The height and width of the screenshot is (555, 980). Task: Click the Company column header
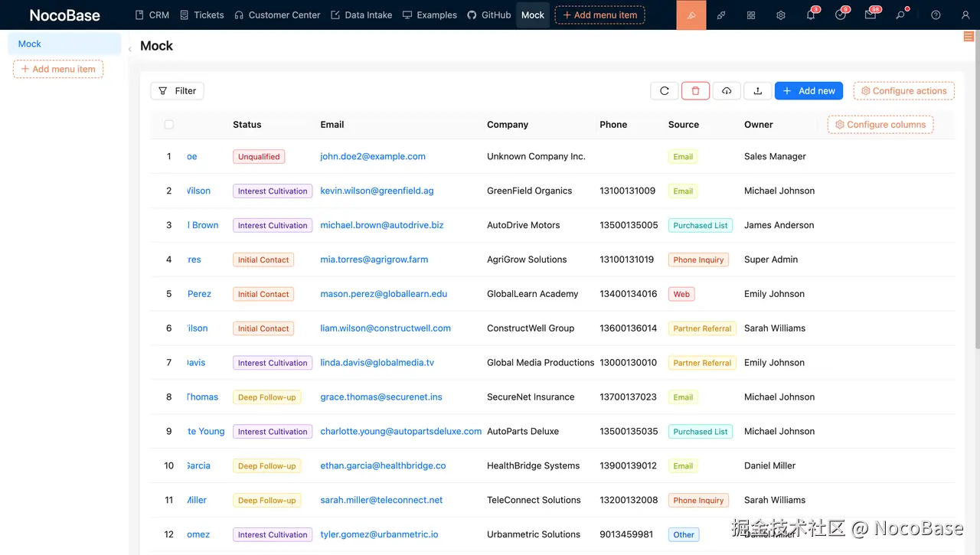(x=508, y=124)
